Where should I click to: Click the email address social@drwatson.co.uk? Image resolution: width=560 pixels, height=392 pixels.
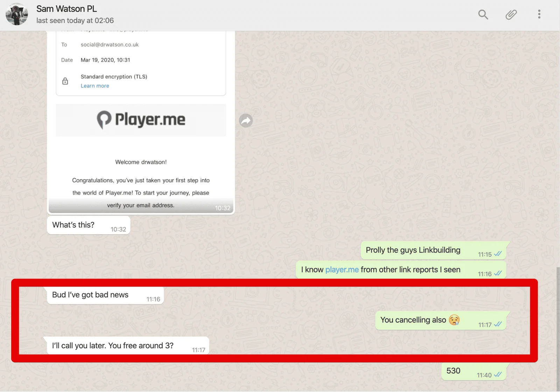coord(110,45)
